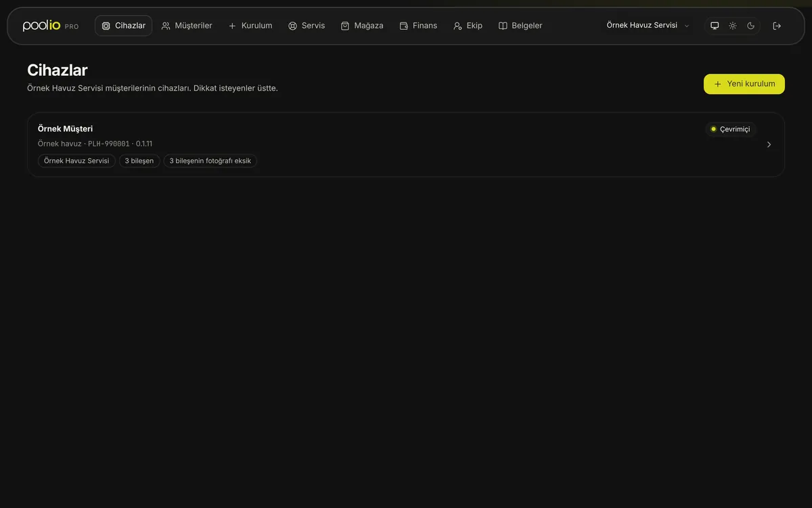Open the Ekip page
812x508 pixels.
[468, 26]
